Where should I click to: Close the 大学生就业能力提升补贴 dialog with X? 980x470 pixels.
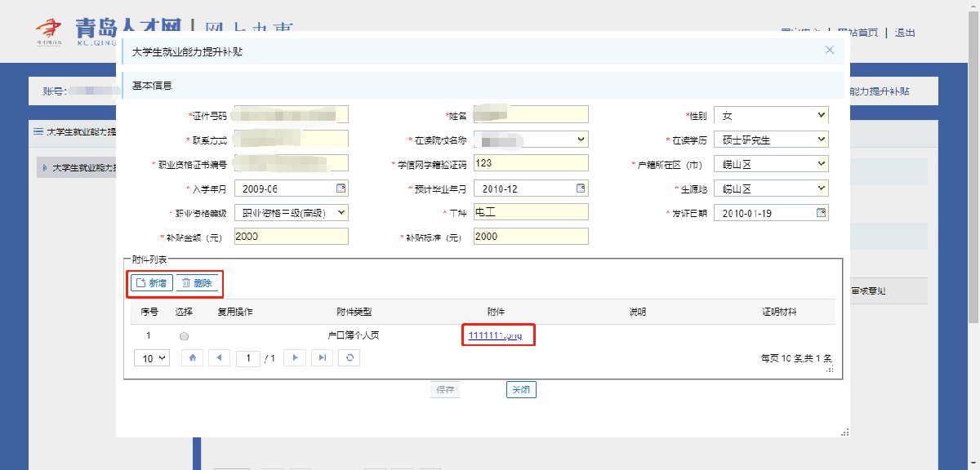830,51
